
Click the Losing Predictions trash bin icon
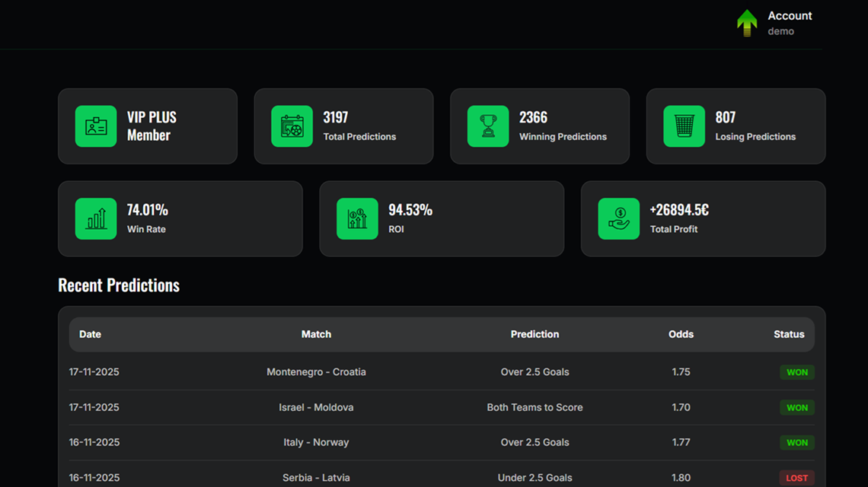[x=684, y=126]
